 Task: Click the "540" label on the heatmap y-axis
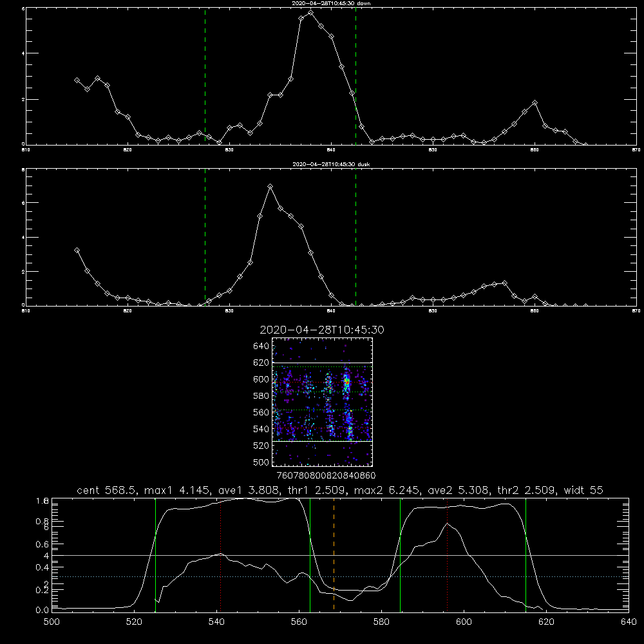(261, 429)
